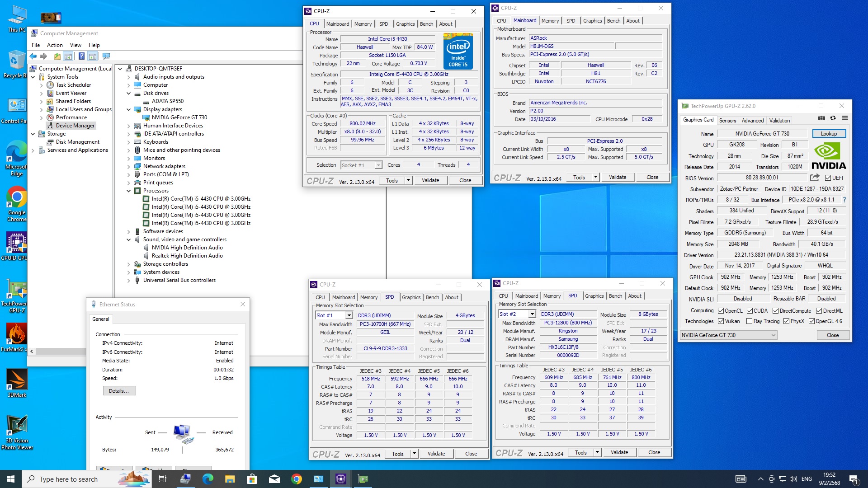Open the Action menu in Computer Management
The height and width of the screenshot is (488, 868).
(55, 45)
